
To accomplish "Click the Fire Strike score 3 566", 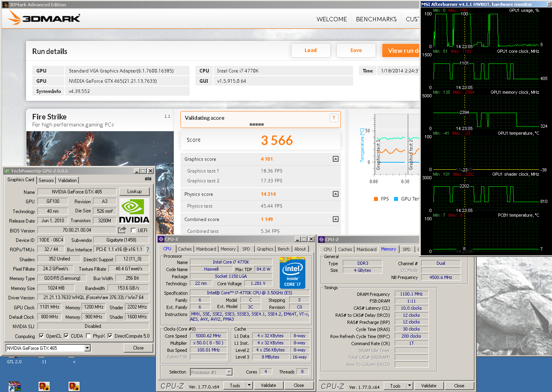I will point(277,140).
